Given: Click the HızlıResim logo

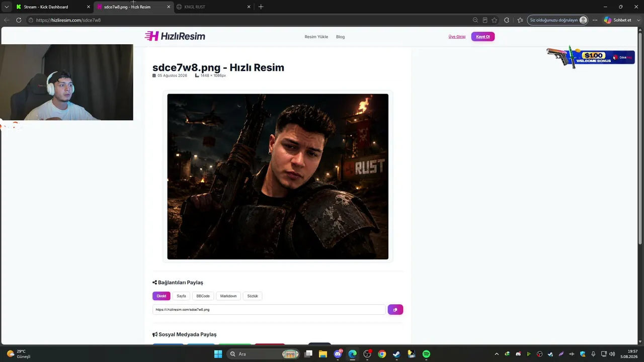Looking at the screenshot, I should pyautogui.click(x=175, y=36).
